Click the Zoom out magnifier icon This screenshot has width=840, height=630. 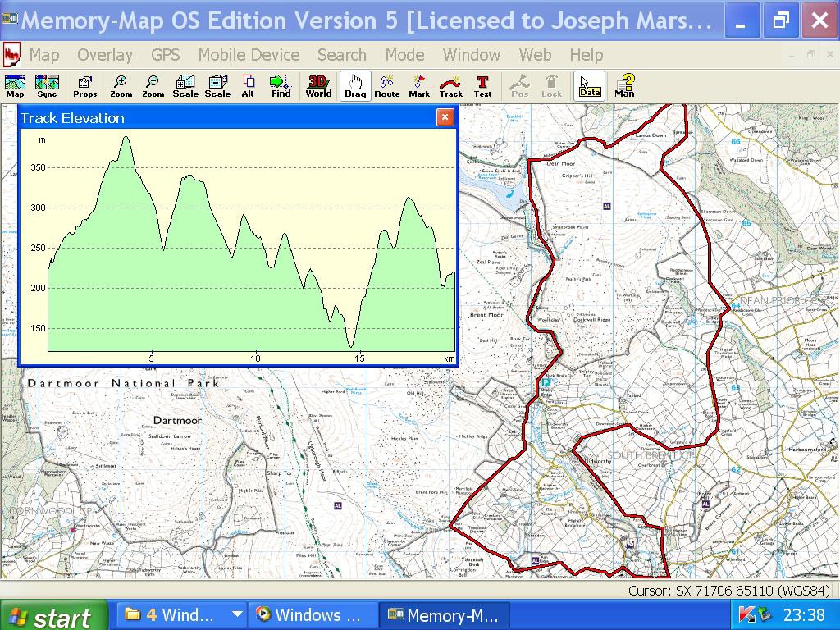tap(153, 86)
